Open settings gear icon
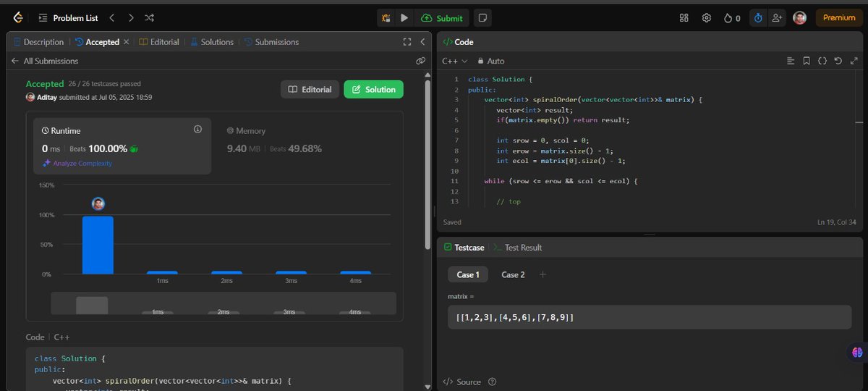 coord(707,18)
